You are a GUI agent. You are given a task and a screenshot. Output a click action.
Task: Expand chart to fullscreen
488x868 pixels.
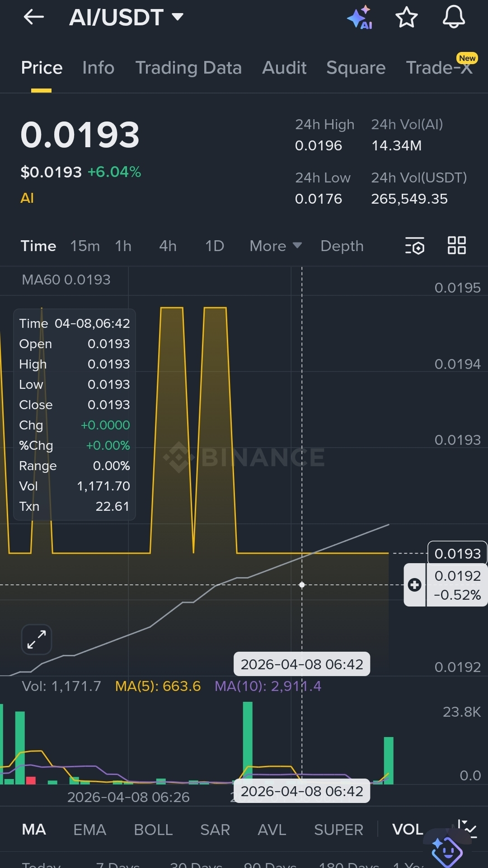click(x=37, y=639)
